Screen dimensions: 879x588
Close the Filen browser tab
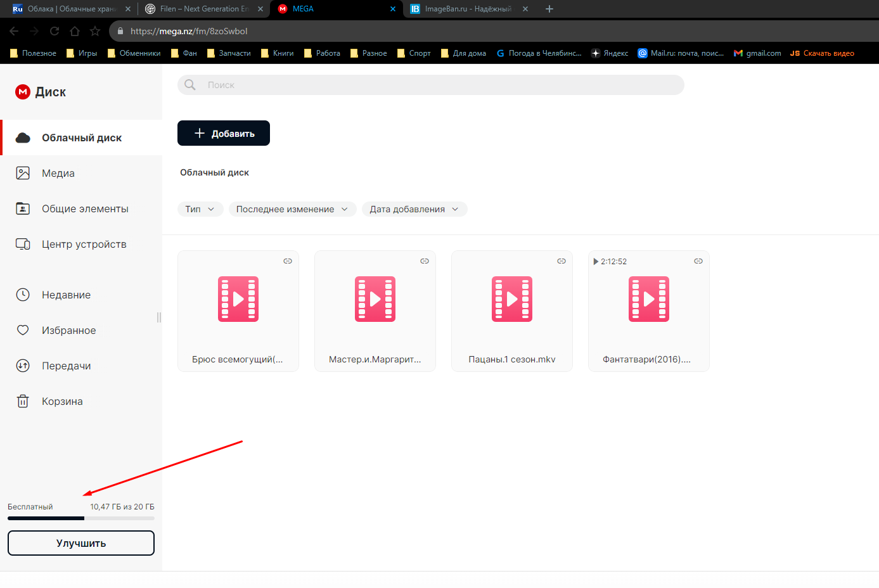click(260, 9)
